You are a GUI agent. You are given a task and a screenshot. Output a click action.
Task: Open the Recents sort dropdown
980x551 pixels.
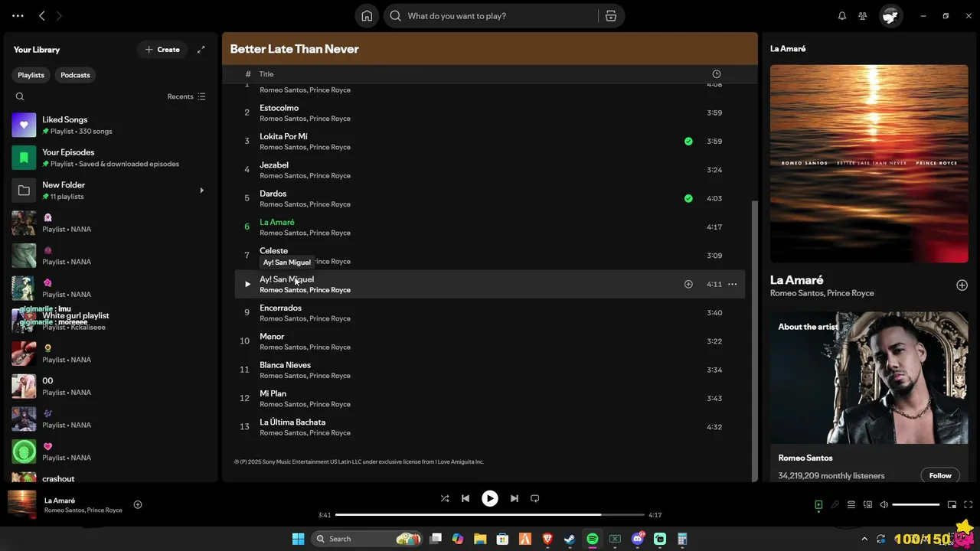[186, 96]
